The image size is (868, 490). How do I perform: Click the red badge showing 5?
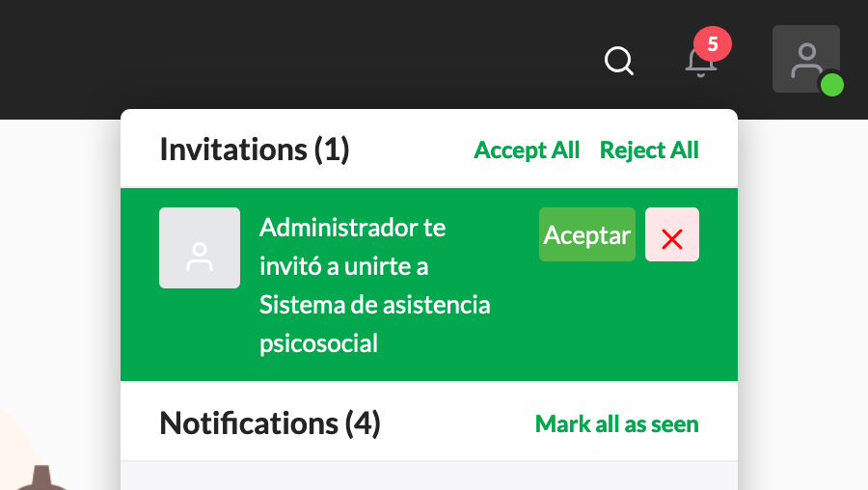coord(713,43)
